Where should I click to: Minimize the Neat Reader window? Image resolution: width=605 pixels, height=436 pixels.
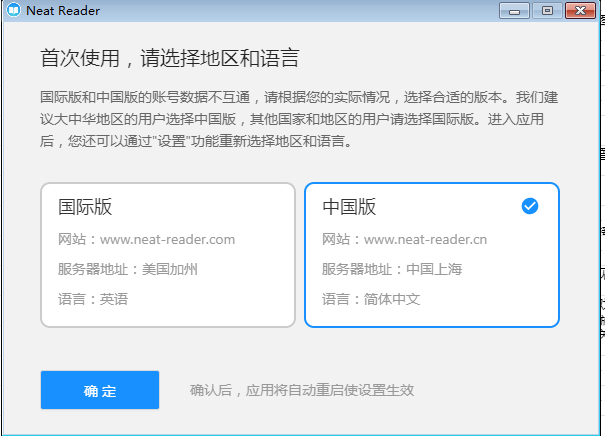pyautogui.click(x=517, y=10)
